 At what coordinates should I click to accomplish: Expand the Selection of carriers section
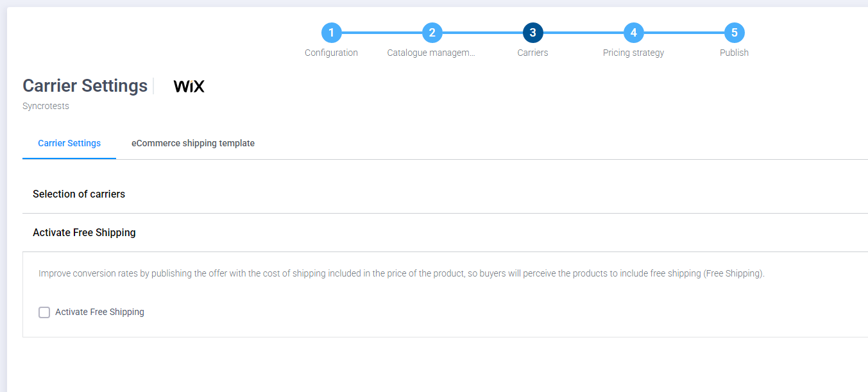click(79, 194)
